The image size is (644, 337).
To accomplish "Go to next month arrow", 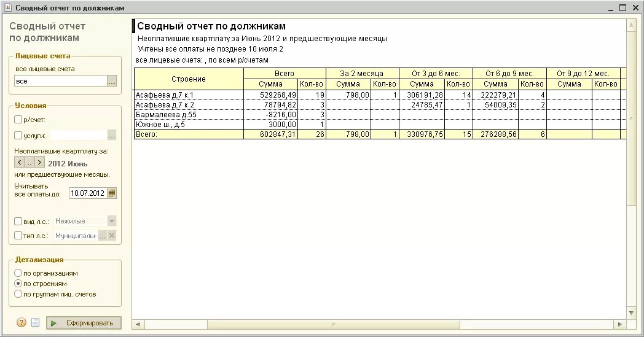I will coord(39,163).
